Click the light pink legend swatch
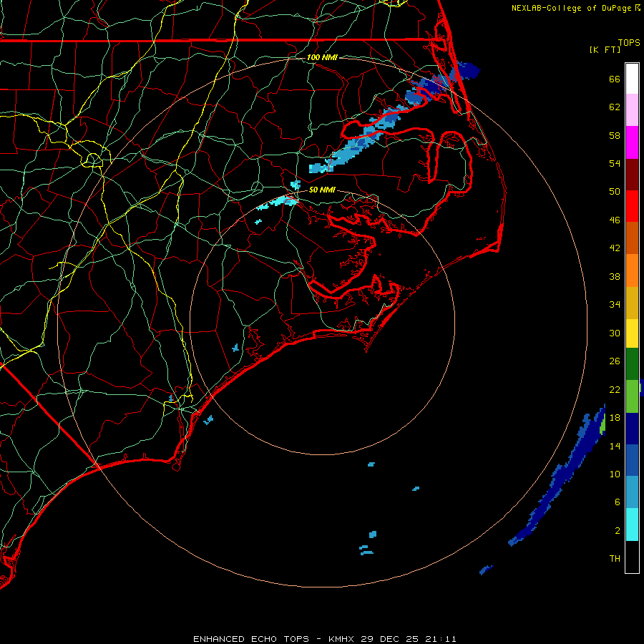 (632, 109)
